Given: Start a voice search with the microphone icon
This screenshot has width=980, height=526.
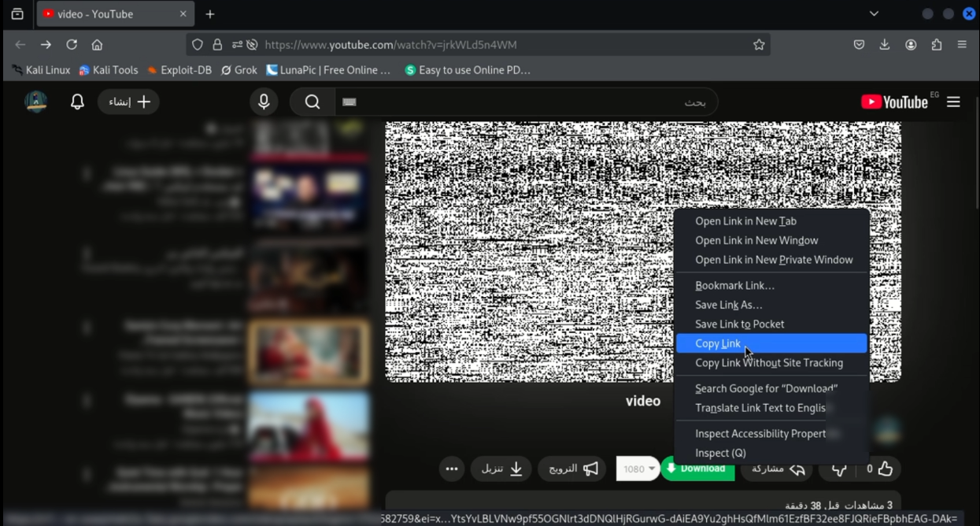Looking at the screenshot, I should pos(264,101).
